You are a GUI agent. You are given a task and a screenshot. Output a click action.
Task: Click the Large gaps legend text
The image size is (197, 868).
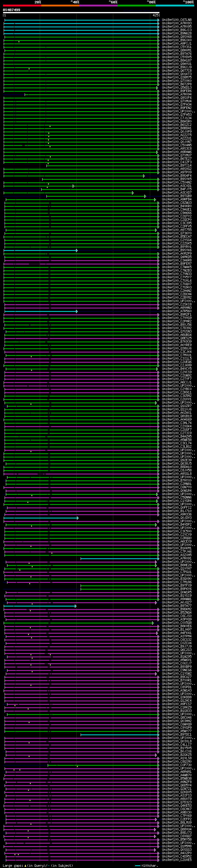(13, 866)
